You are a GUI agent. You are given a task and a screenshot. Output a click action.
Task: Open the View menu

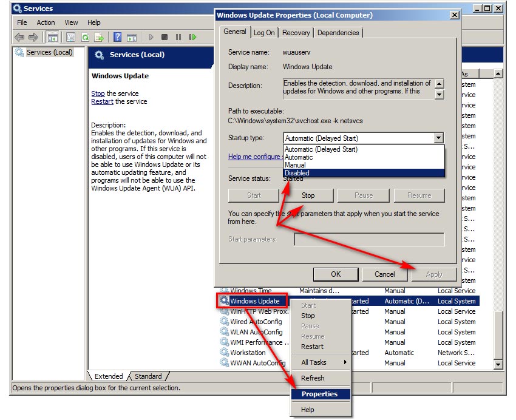(71, 22)
